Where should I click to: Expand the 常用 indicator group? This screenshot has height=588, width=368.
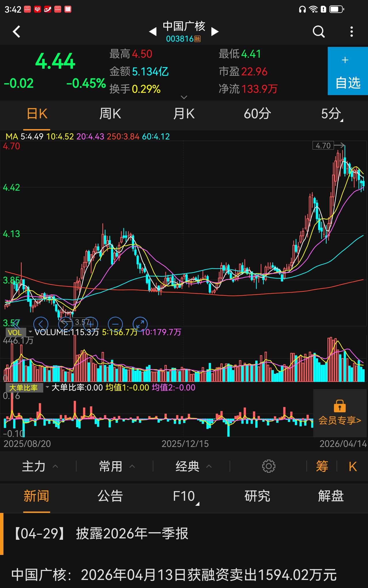pyautogui.click(x=116, y=466)
